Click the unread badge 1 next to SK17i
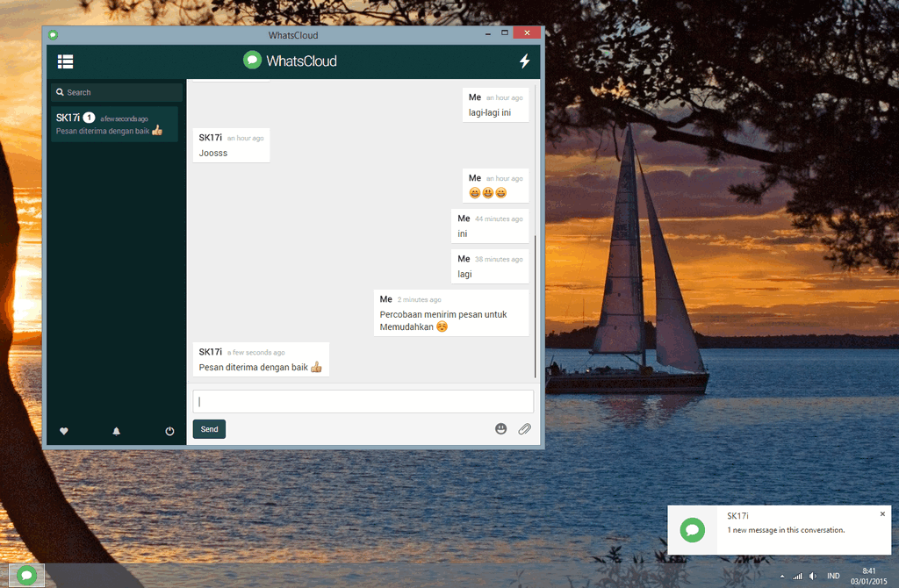The height and width of the screenshot is (588, 899). pyautogui.click(x=89, y=118)
